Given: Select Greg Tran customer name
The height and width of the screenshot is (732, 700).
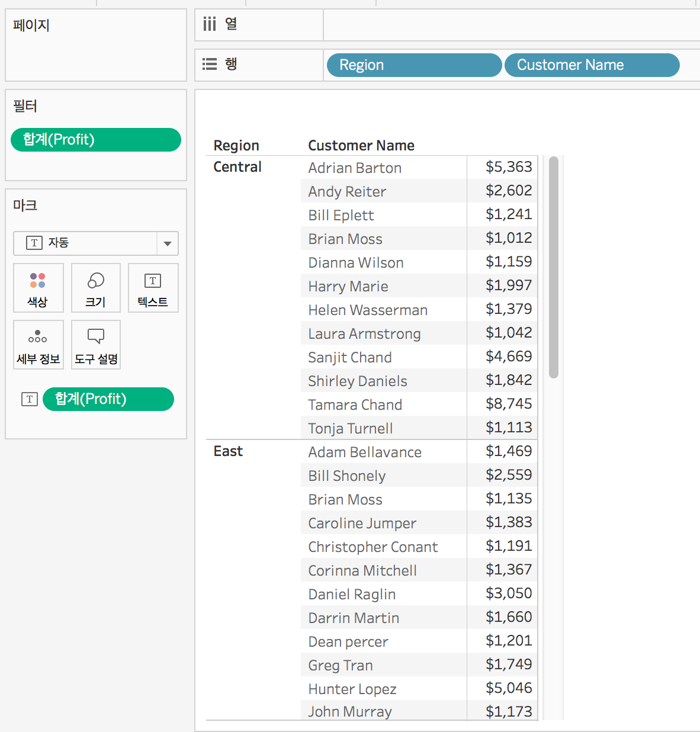Looking at the screenshot, I should [x=341, y=666].
